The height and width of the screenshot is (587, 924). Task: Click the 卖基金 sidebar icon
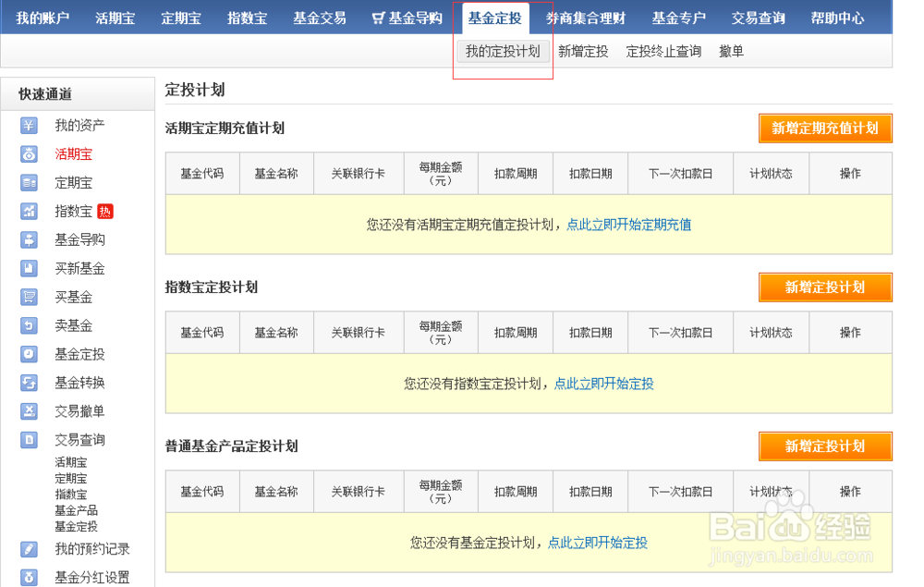29,325
